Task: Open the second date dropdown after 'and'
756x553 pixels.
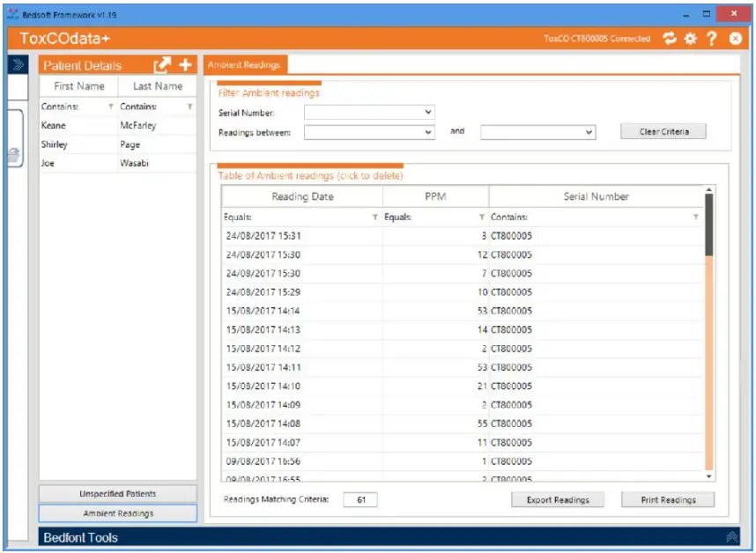Action: pos(589,132)
